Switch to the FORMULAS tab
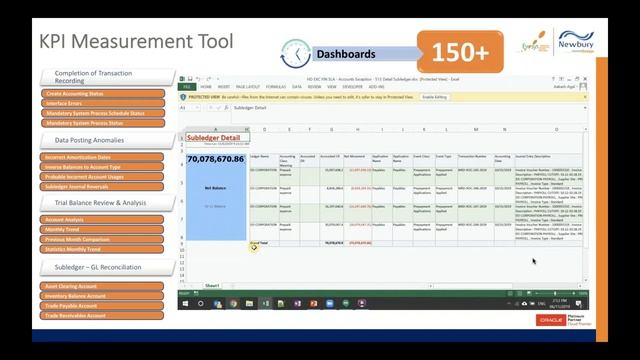 click(276, 87)
